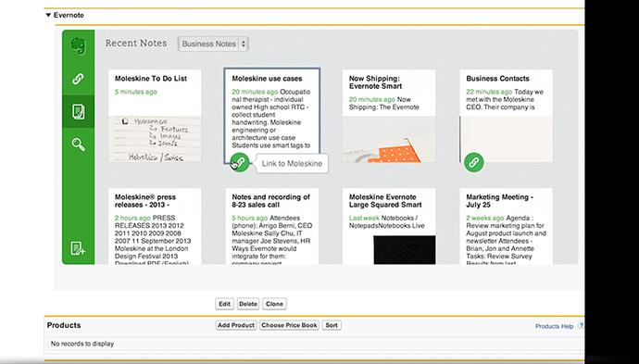Click the Delete button

[248, 304]
